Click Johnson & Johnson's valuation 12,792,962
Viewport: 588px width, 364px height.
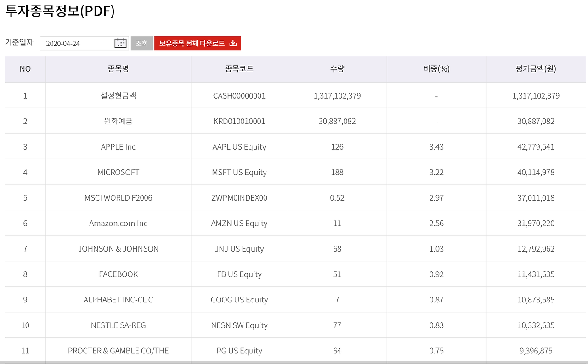536,249
